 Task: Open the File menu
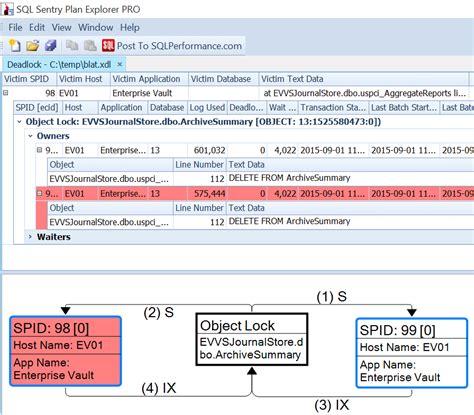pos(15,27)
